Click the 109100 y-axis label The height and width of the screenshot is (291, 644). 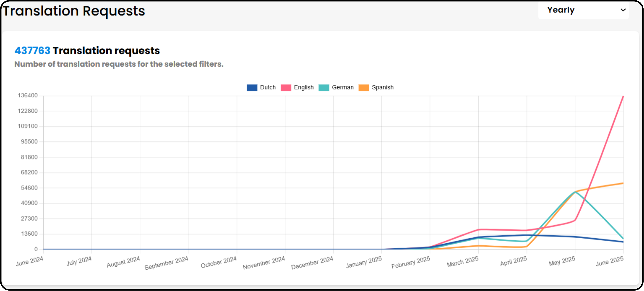pos(27,126)
